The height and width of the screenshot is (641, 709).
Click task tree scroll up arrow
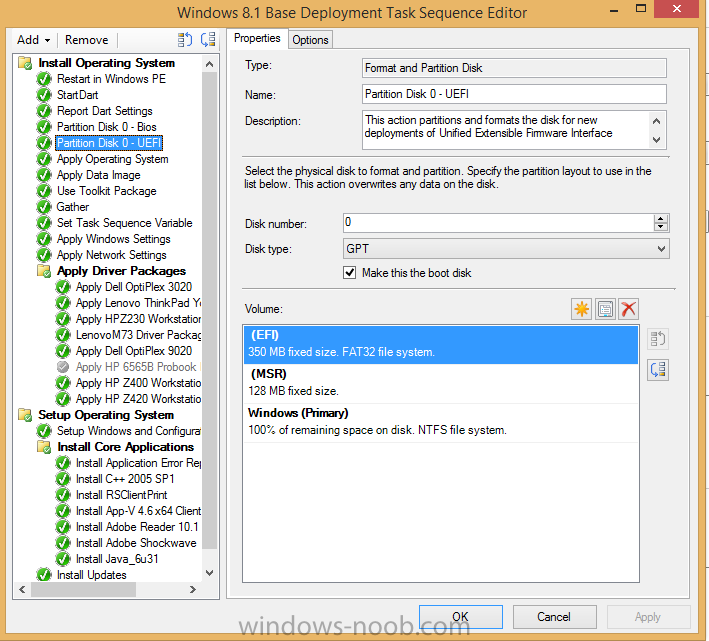click(x=209, y=64)
